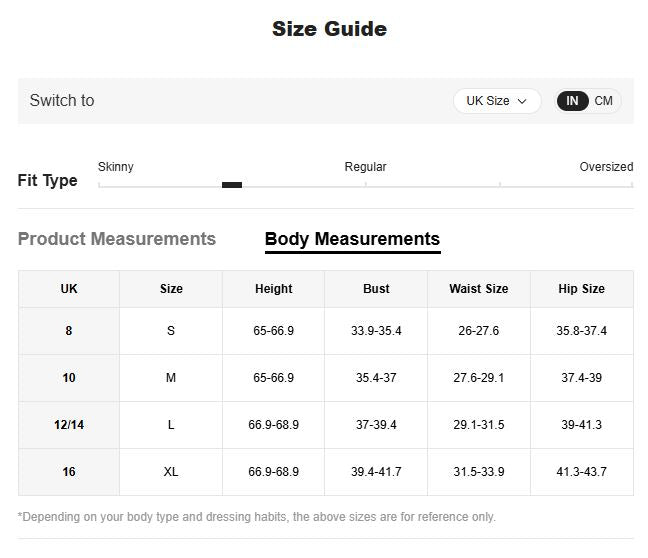
Task: Click the Bust column header
Action: 376,289
